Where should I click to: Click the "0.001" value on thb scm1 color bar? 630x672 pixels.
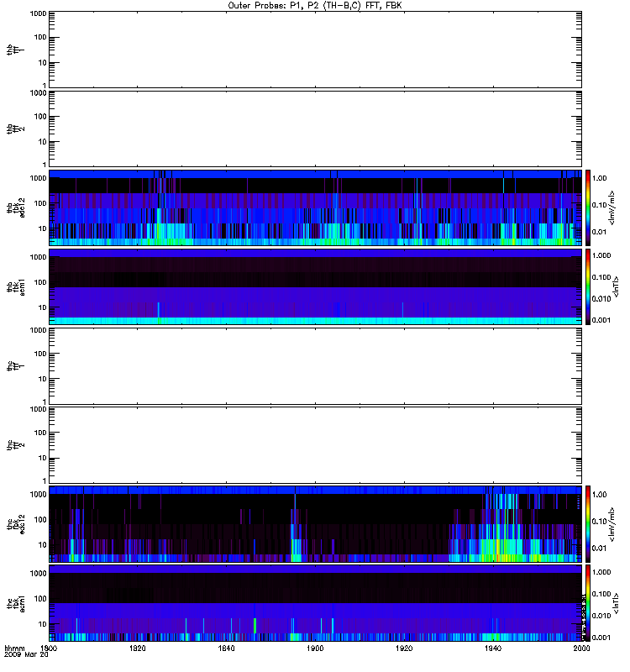coord(601,320)
